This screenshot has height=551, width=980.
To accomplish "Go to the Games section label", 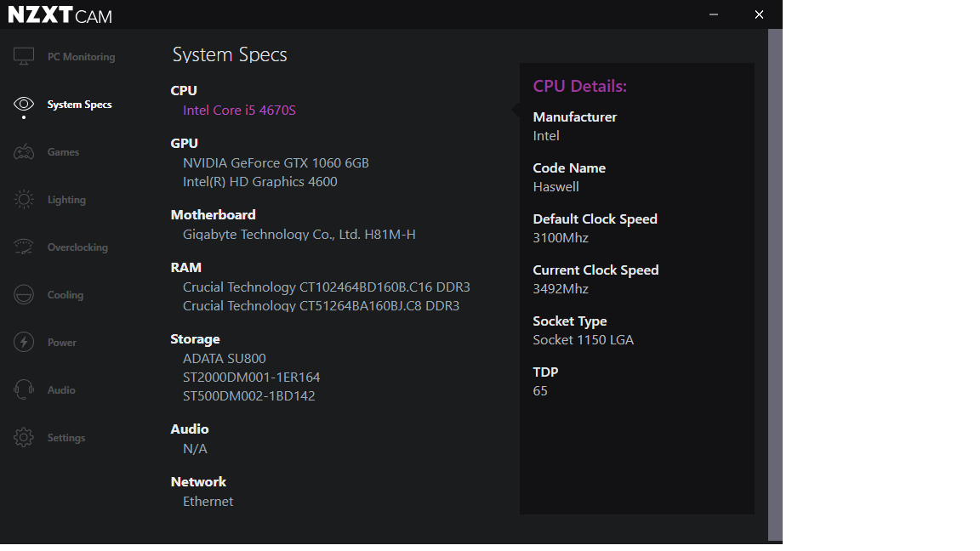I will (x=63, y=152).
